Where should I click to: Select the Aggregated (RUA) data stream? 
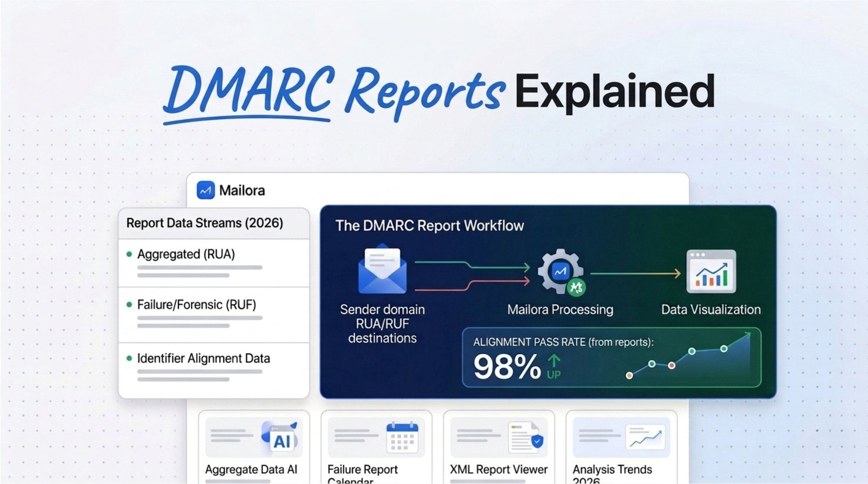click(x=214, y=263)
